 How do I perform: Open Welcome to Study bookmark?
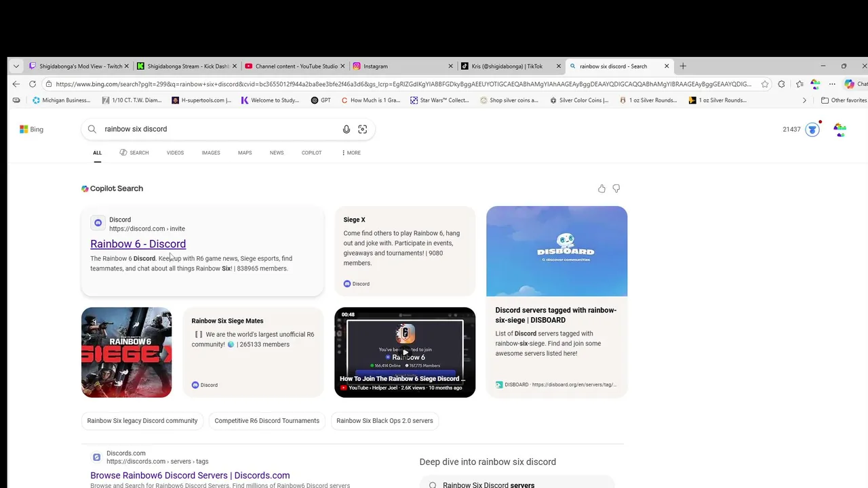pyautogui.click(x=270, y=100)
